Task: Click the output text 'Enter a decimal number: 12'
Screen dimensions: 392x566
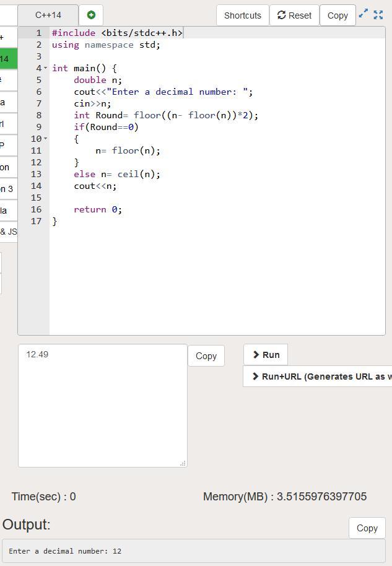Action: click(x=65, y=551)
